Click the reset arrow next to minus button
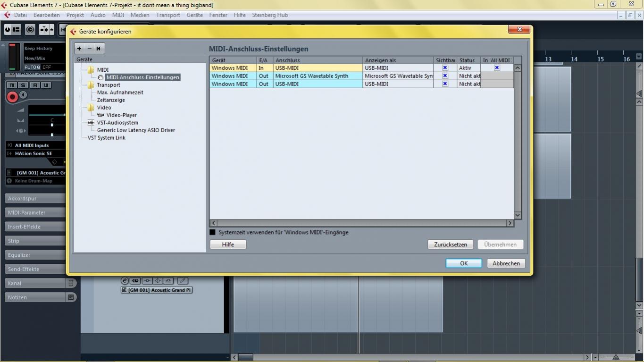Viewport: 644px width, 362px height. tap(98, 48)
